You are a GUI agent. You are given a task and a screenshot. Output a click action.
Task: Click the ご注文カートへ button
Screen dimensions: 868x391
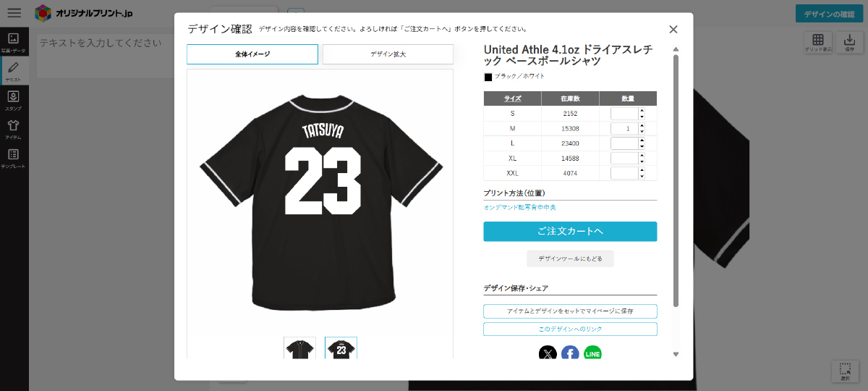570,232
